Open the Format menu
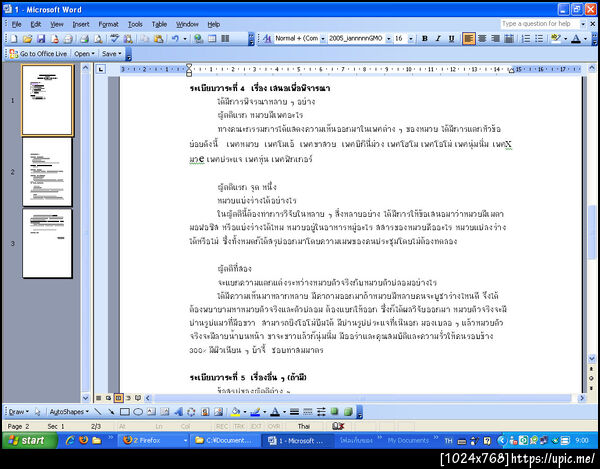The width and height of the screenshot is (600, 469). tap(108, 24)
